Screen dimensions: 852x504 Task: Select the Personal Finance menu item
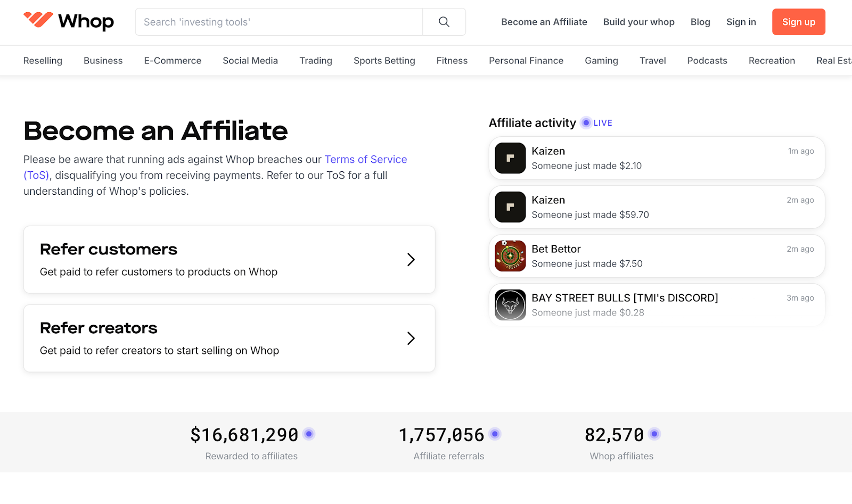[x=526, y=60]
